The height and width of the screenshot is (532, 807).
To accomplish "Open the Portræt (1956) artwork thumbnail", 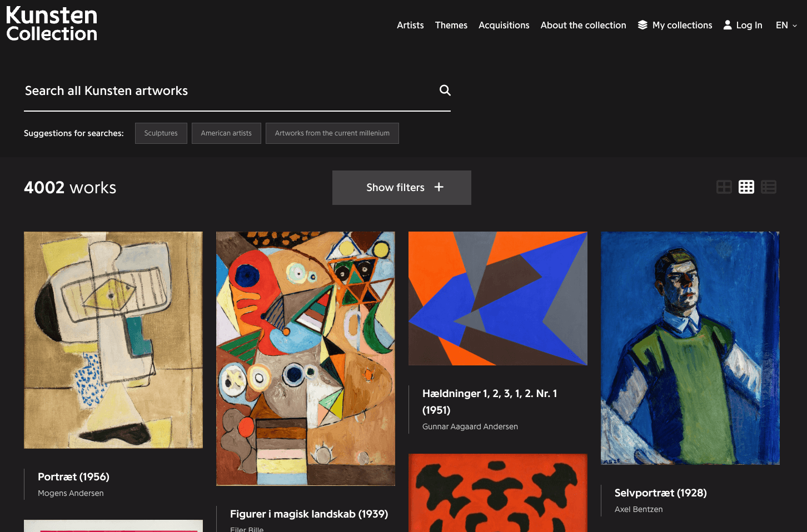I will click(x=113, y=340).
